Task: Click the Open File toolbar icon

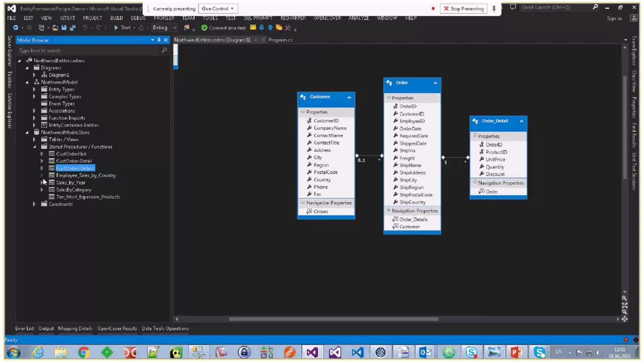Action: [55, 28]
